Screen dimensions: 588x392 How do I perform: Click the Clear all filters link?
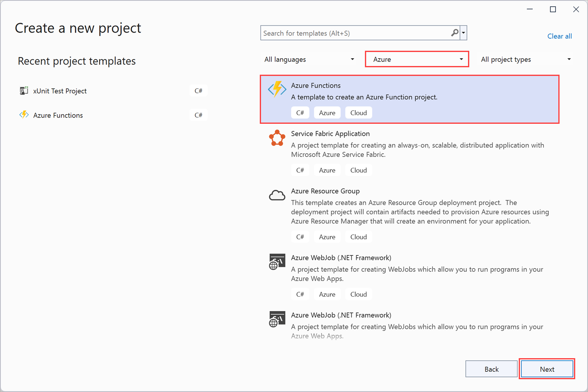559,36
